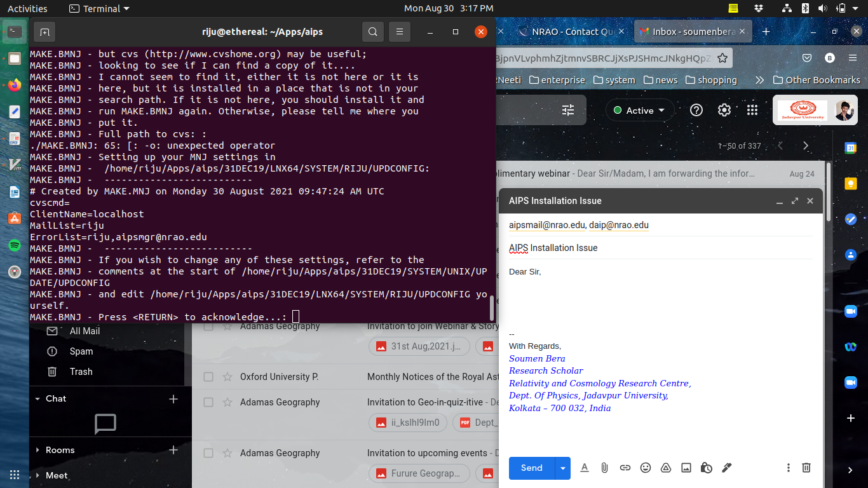Open the terminal search magnifier
The image size is (868, 488).
(x=373, y=32)
